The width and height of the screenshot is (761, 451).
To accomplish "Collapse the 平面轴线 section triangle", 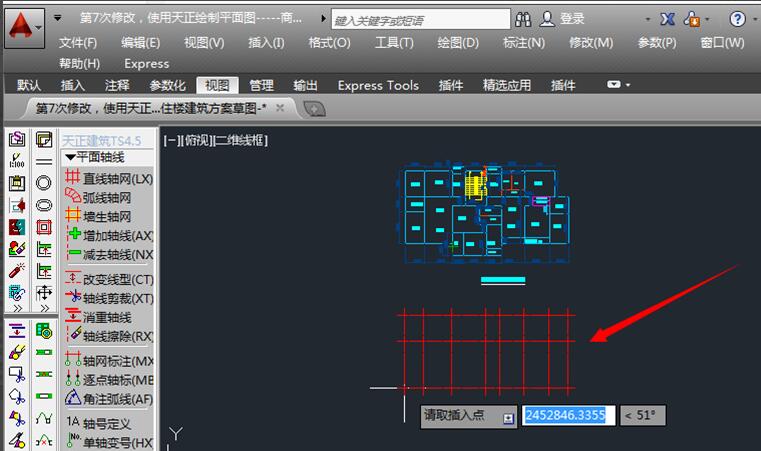I will tap(70, 157).
